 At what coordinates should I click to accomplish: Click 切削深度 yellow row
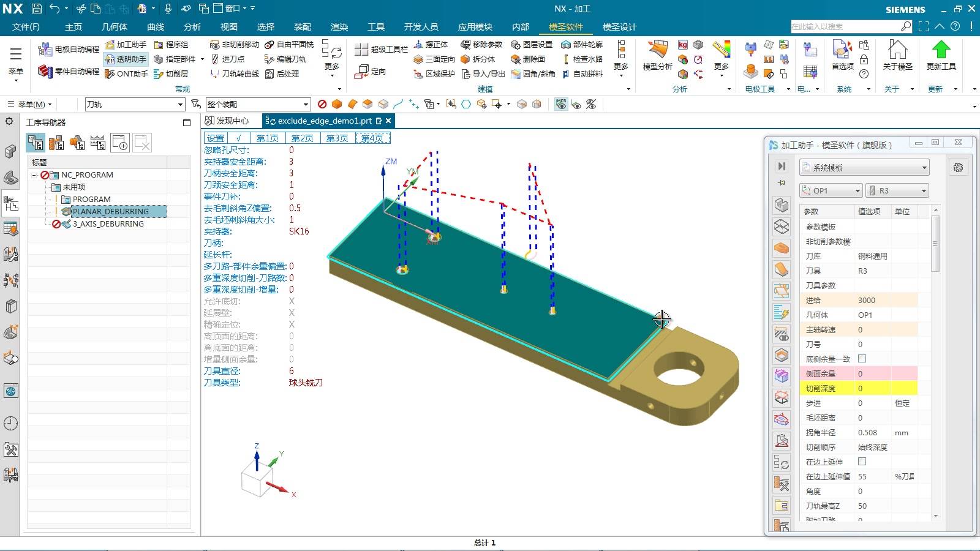pos(859,388)
